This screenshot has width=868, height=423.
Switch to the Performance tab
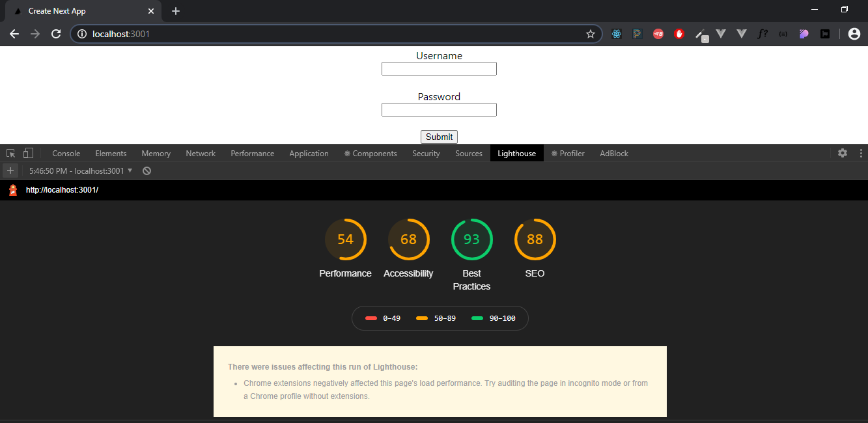tap(253, 154)
